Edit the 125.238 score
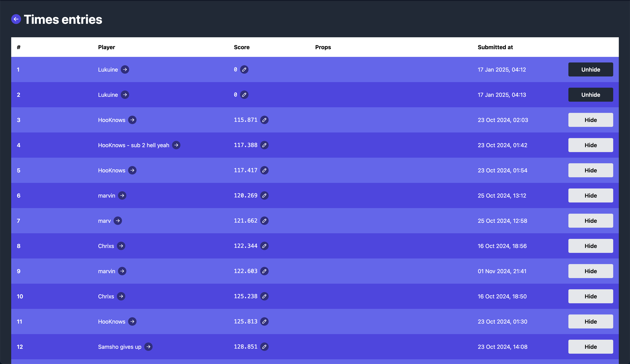 [264, 296]
